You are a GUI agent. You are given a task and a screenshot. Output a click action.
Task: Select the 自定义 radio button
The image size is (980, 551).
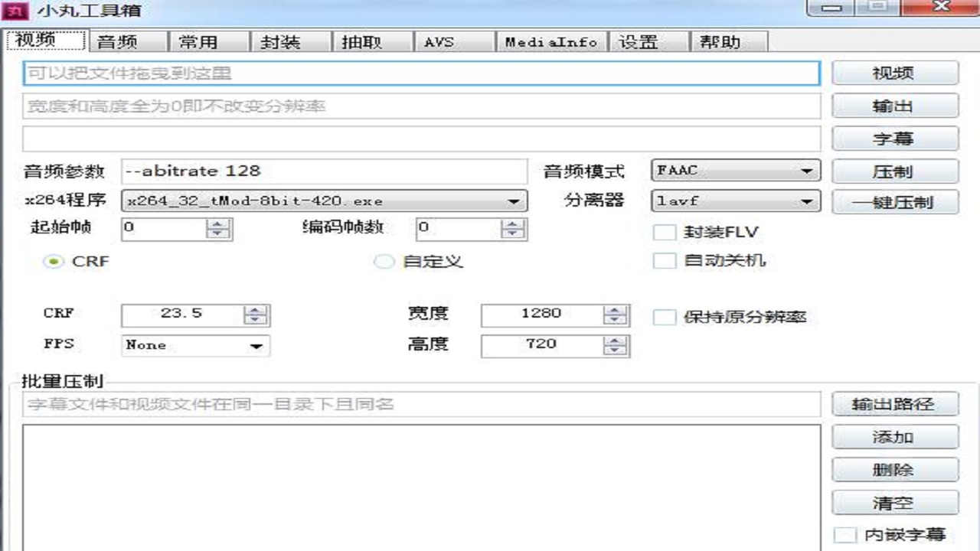tap(384, 262)
